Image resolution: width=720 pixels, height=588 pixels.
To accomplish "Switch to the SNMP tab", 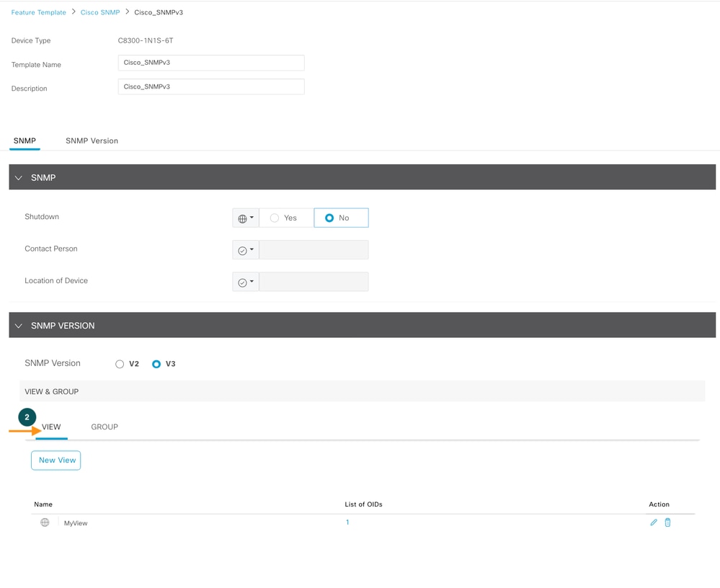I will (x=25, y=141).
